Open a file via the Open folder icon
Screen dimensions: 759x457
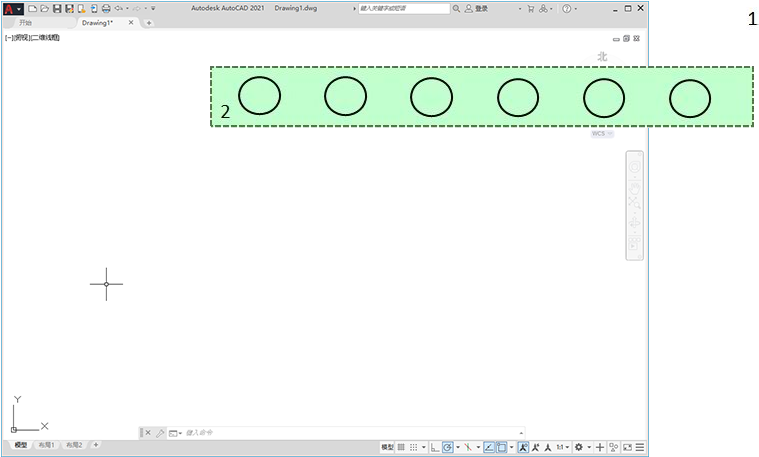click(x=45, y=9)
